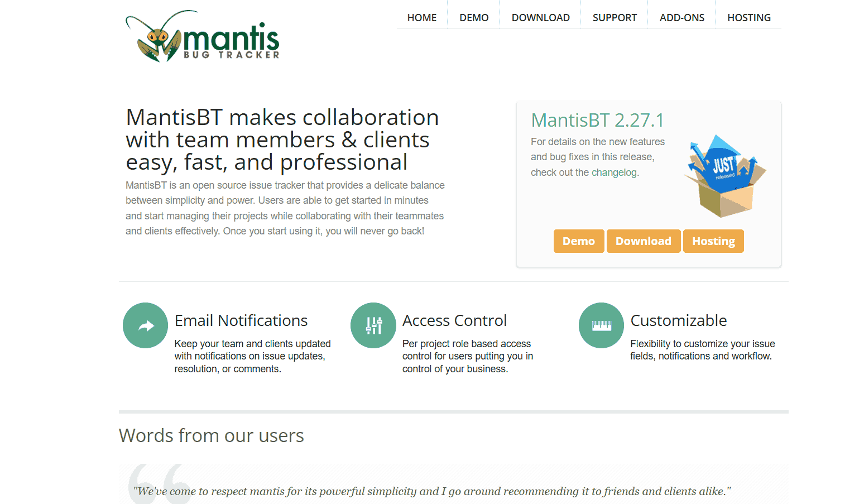This screenshot has height=504, width=864.
Task: Click the orange Download button
Action: point(643,241)
